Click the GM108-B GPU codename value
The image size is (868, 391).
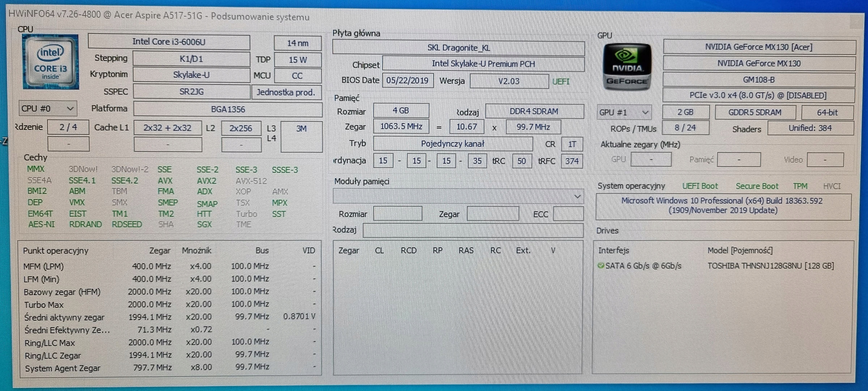coord(759,80)
